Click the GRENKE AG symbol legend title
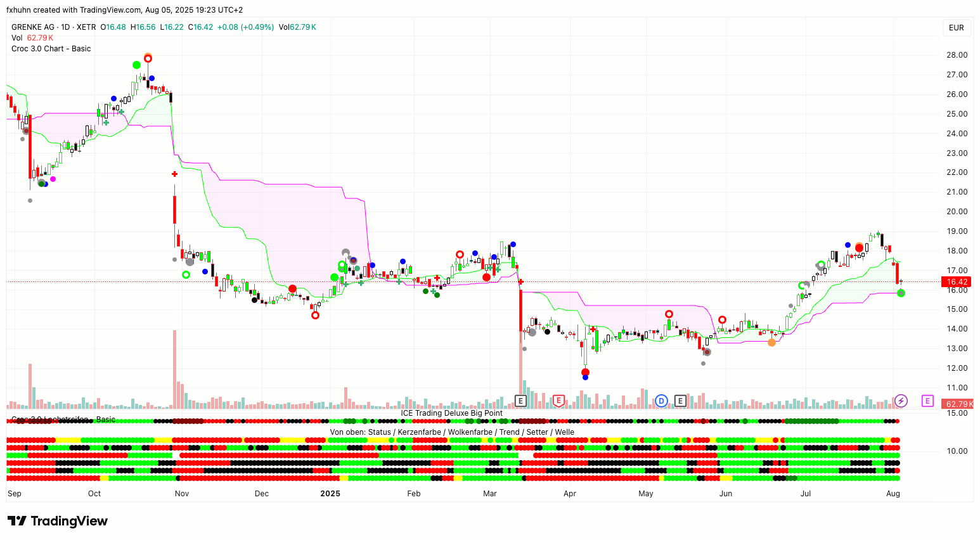Image resolution: width=980 pixels, height=540 pixels. pyautogui.click(x=33, y=27)
